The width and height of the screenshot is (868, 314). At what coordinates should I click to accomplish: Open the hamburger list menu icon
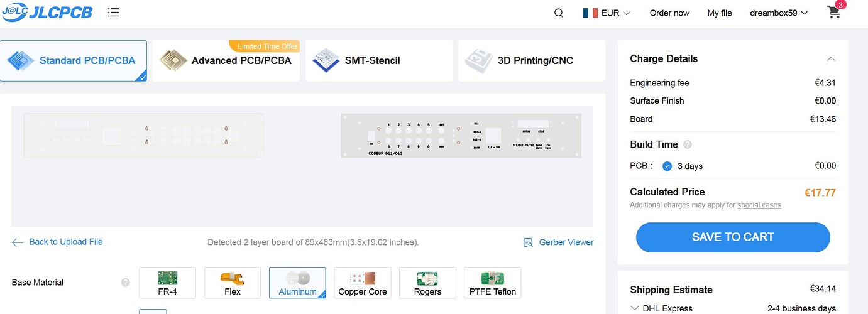[x=113, y=13]
